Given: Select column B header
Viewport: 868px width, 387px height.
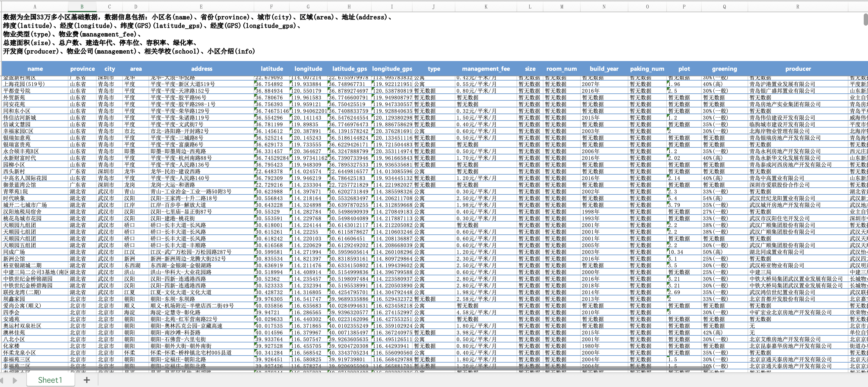Looking at the screenshot, I should (x=82, y=6).
